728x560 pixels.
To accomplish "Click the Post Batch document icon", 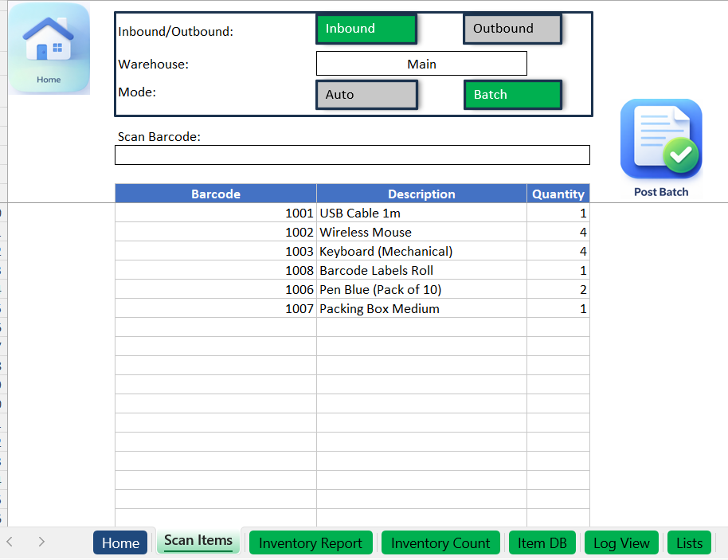I will coord(660,140).
